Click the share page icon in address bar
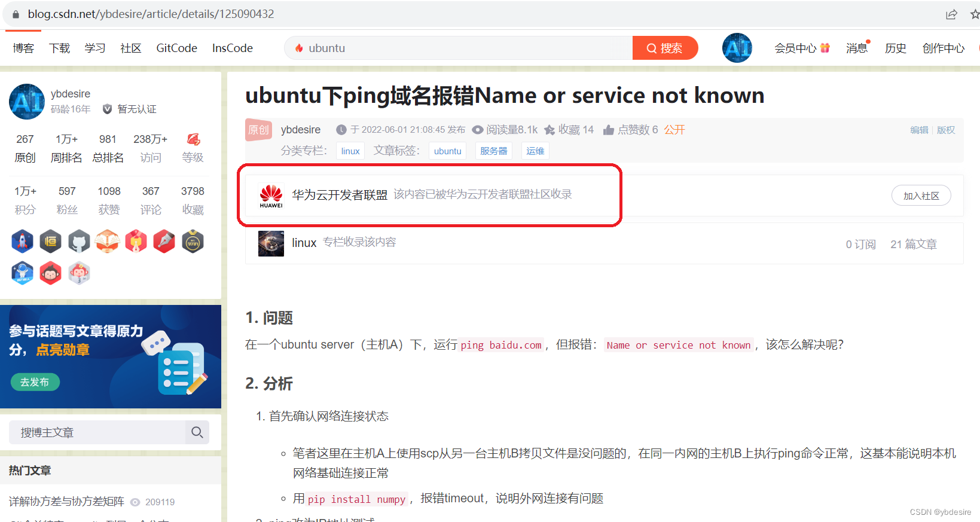Image resolution: width=980 pixels, height=522 pixels. click(x=951, y=14)
